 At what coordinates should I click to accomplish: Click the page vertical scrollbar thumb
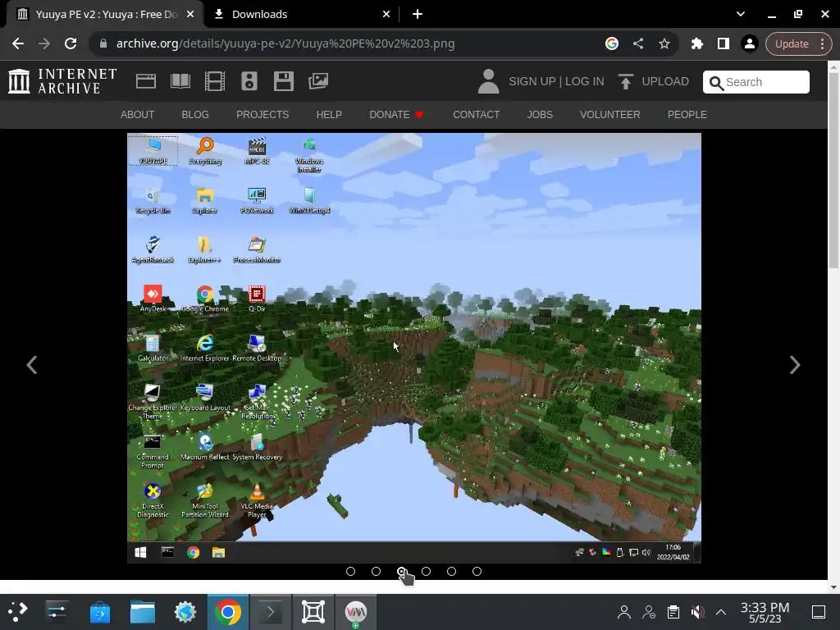pos(833,171)
